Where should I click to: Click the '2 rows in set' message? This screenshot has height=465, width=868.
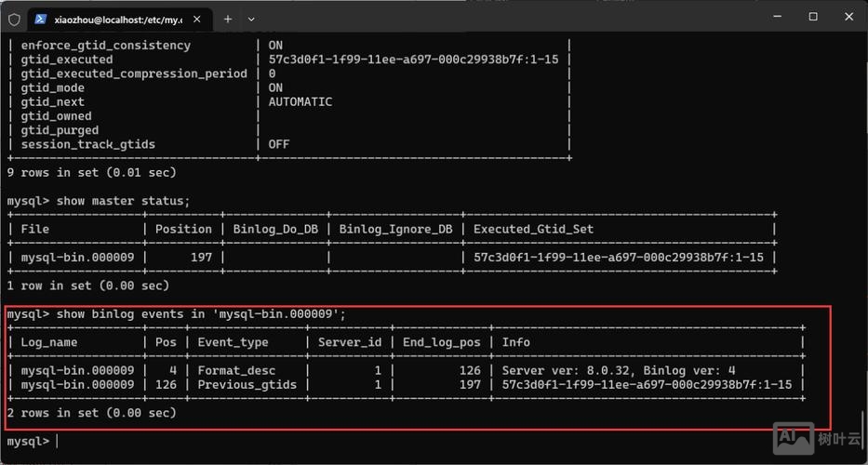click(91, 413)
